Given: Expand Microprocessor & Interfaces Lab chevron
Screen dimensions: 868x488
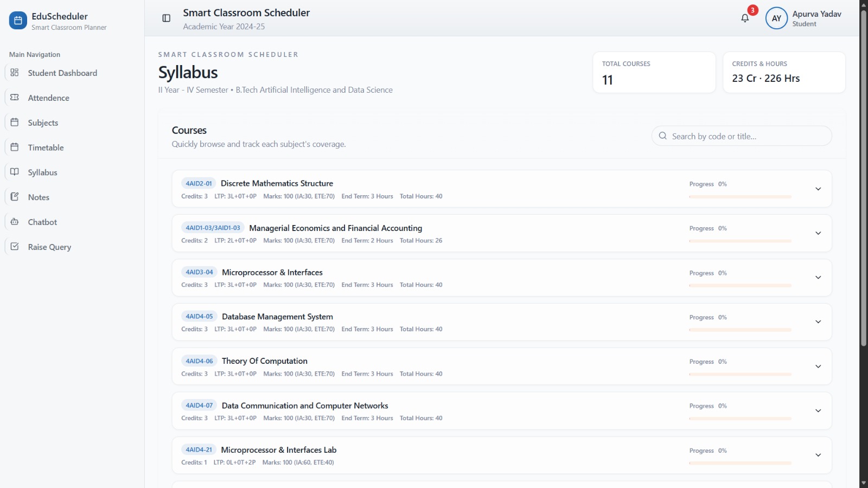Looking at the screenshot, I should 818,455.
